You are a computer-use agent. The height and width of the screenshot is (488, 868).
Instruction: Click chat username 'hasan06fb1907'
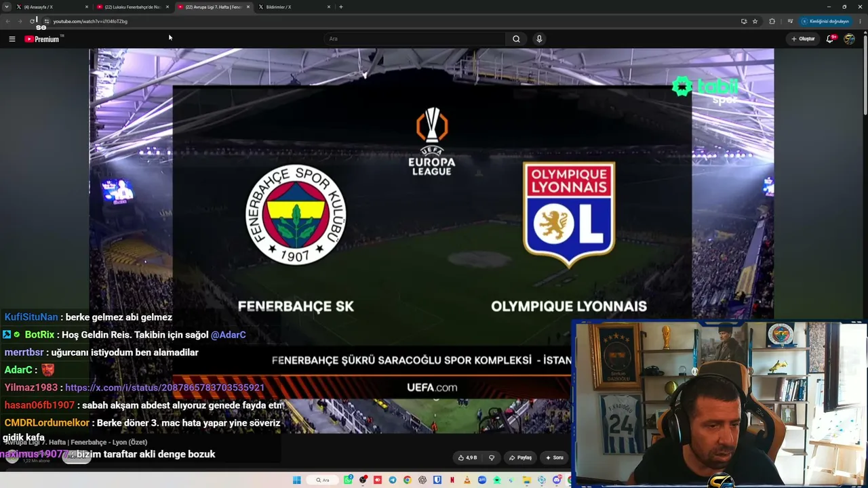[39, 405]
